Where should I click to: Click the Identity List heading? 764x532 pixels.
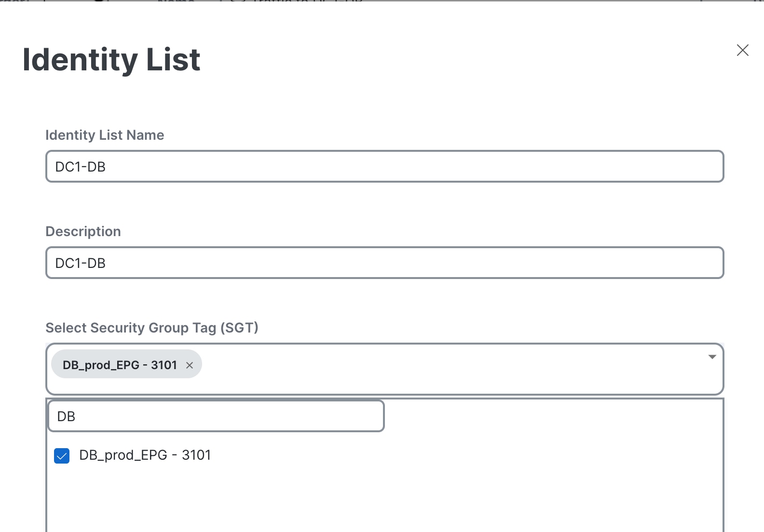coord(111,60)
